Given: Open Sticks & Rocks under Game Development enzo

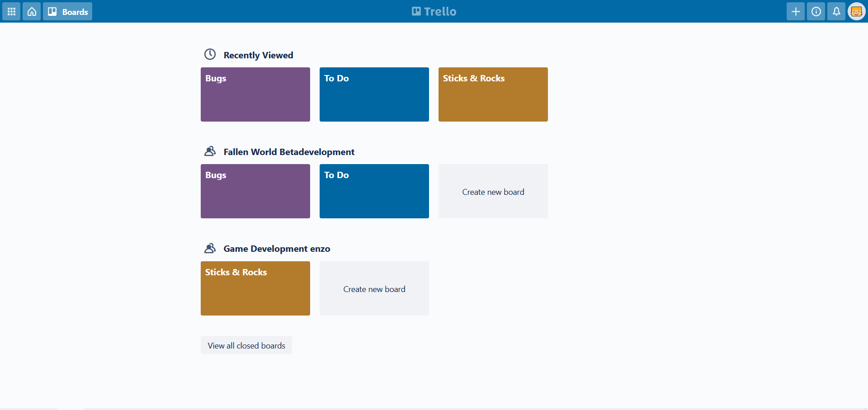Looking at the screenshot, I should (x=255, y=288).
